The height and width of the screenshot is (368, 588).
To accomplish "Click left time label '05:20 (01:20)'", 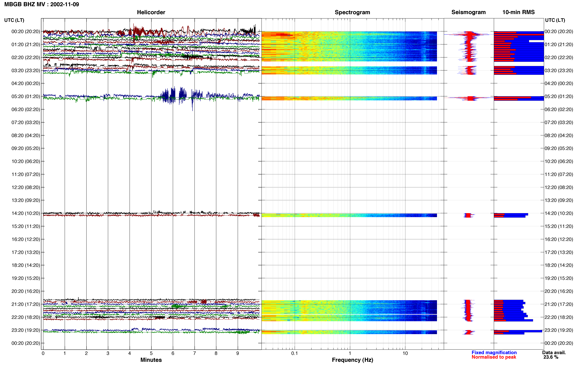I will (x=26, y=96).
